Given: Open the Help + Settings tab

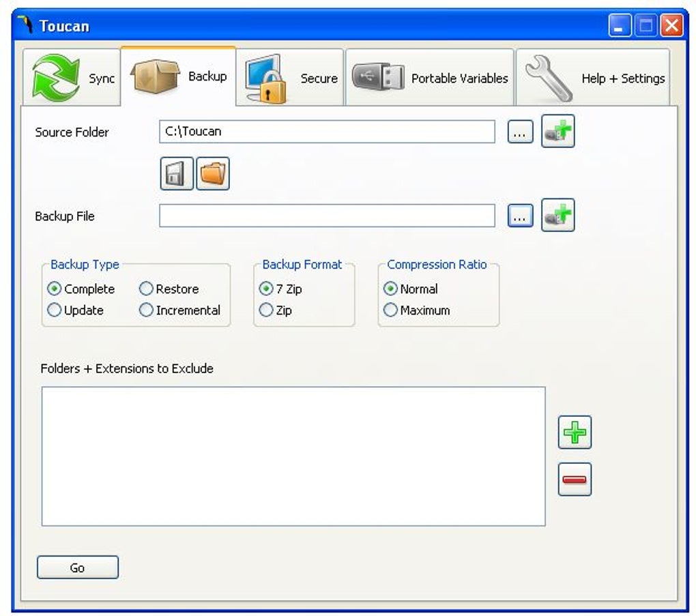Looking at the screenshot, I should [x=593, y=78].
